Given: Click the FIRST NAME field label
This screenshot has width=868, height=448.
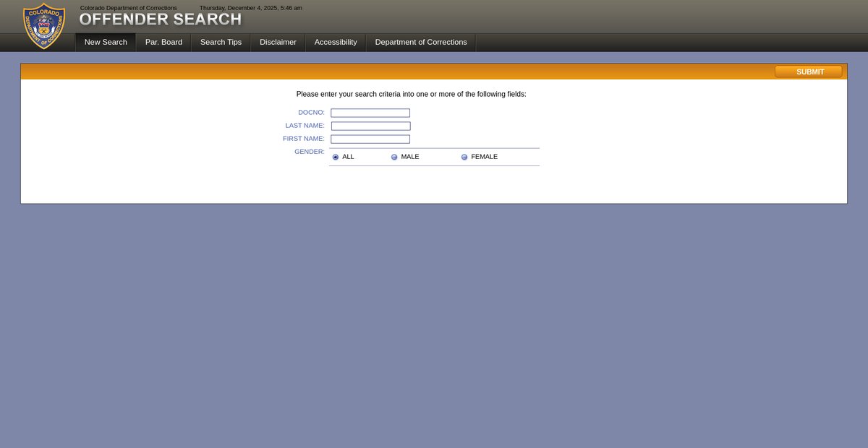Looking at the screenshot, I should click(303, 139).
